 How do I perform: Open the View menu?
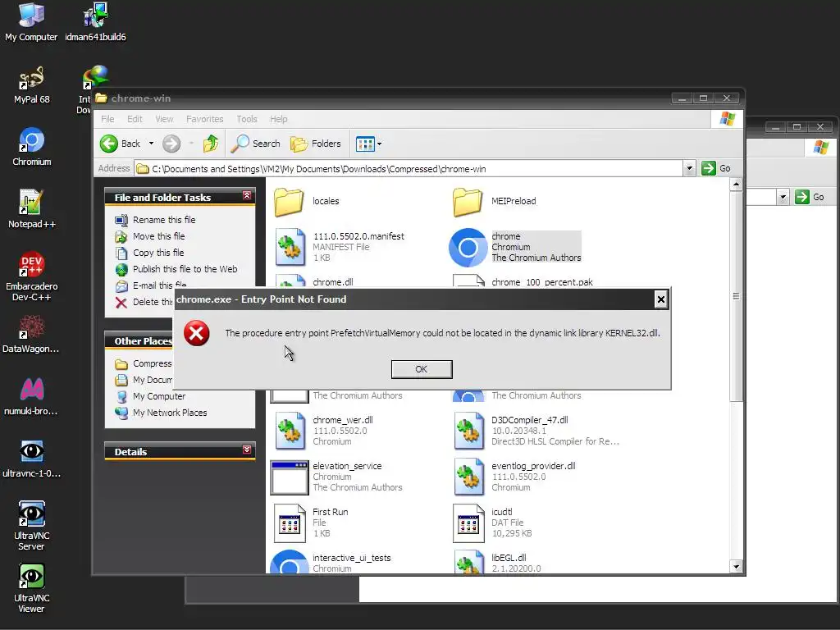click(x=164, y=119)
